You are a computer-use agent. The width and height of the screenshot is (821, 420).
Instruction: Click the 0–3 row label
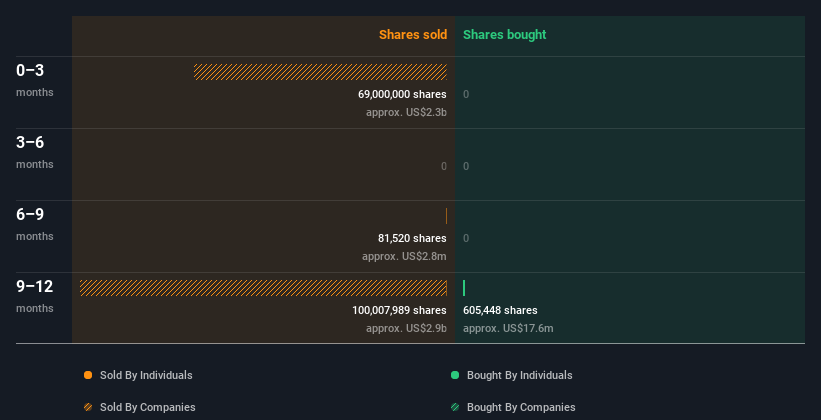coord(30,70)
